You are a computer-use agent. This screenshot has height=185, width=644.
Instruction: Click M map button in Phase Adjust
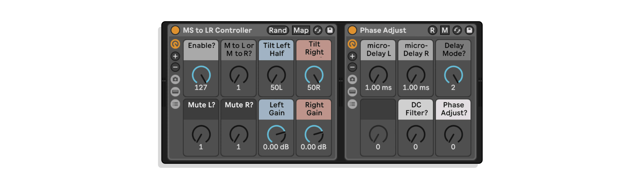[x=445, y=30]
